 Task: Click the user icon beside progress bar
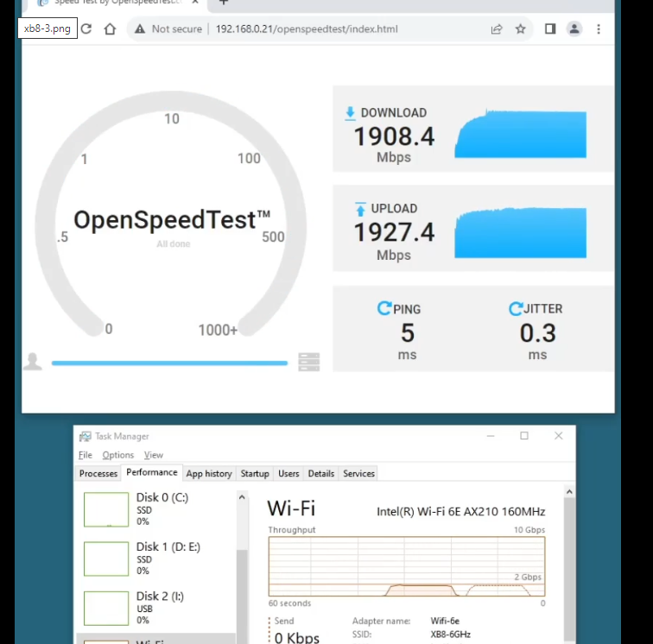(33, 362)
